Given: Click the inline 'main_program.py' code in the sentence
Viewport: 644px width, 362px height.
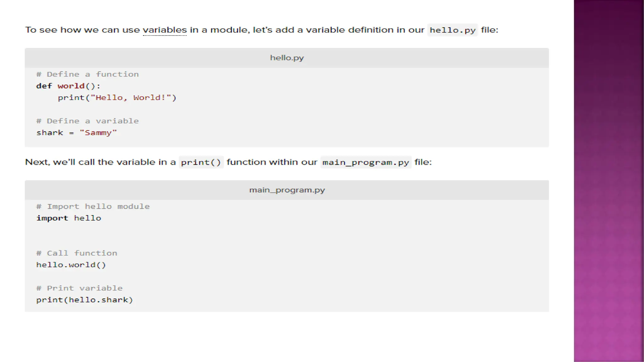Looking at the screenshot, I should pos(365,162).
